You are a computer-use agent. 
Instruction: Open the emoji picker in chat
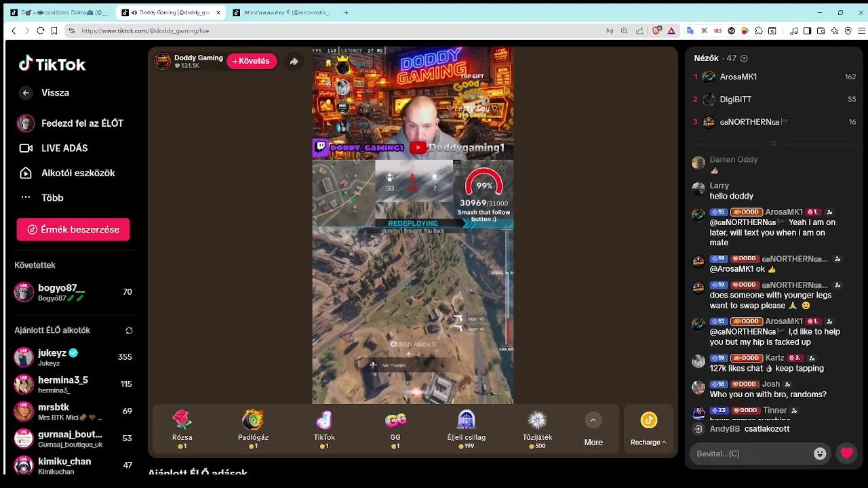[x=820, y=453]
